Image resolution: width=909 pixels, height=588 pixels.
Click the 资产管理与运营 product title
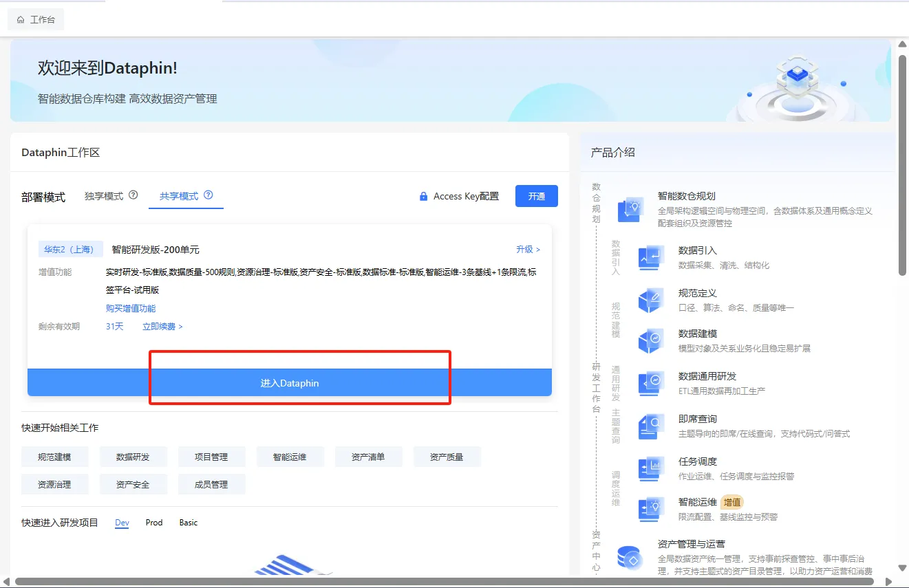[x=692, y=544]
